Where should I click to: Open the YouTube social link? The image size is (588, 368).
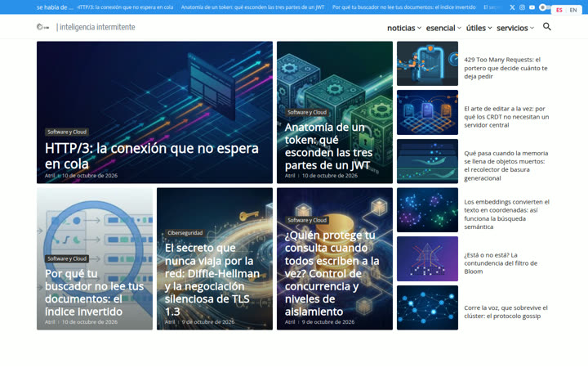[532, 7]
